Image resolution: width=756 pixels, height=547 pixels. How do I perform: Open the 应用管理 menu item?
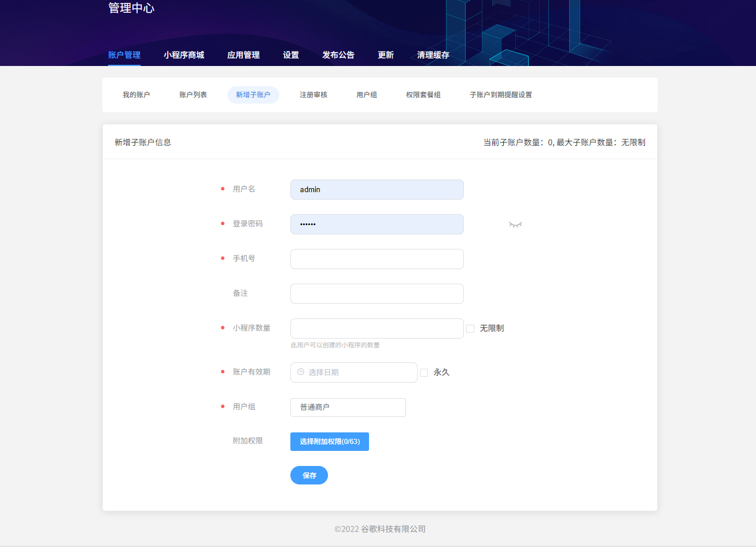(244, 55)
